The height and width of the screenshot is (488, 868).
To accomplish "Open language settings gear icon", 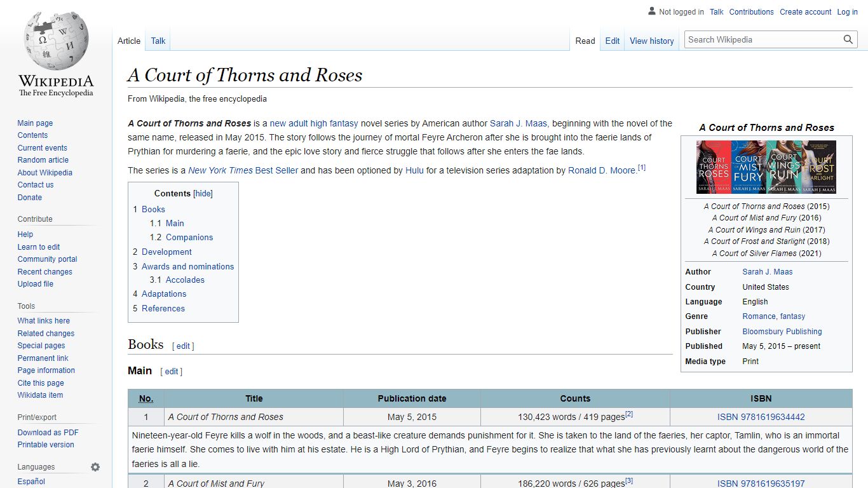I will (x=95, y=467).
